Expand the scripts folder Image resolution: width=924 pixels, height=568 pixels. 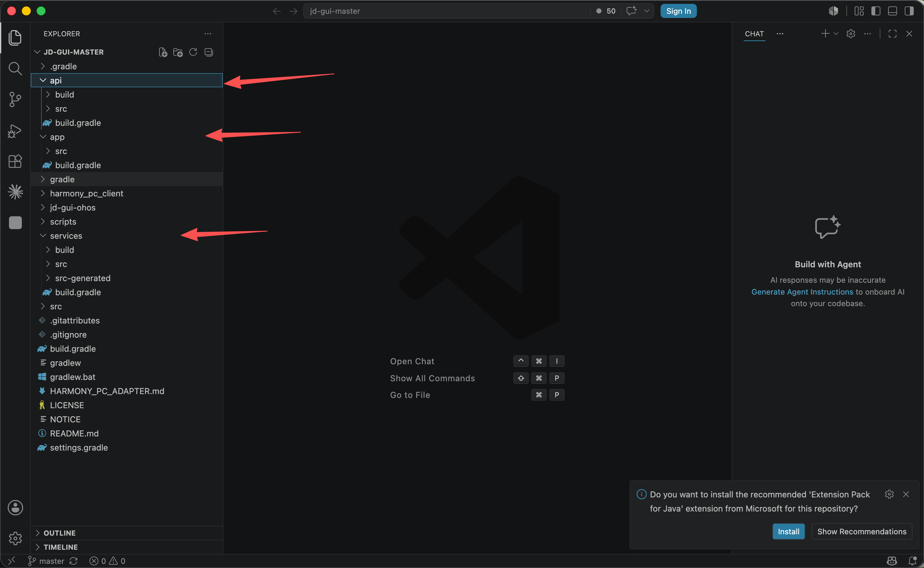pyautogui.click(x=126, y=222)
